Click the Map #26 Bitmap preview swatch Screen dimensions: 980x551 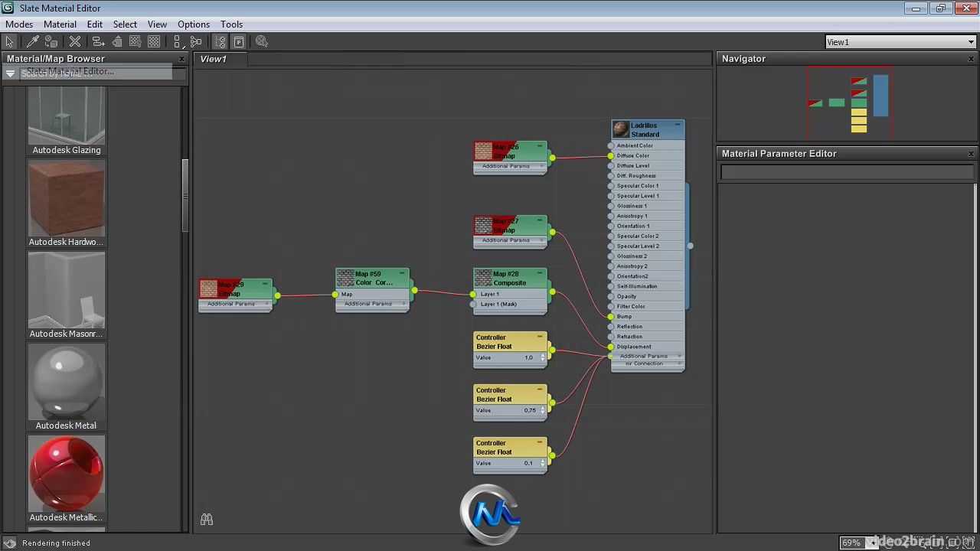[483, 151]
